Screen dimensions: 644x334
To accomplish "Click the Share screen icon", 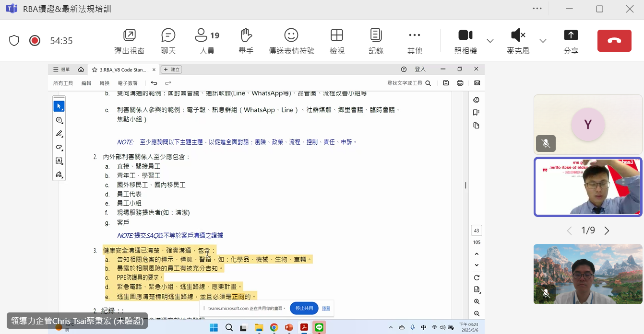I will pos(571,41).
